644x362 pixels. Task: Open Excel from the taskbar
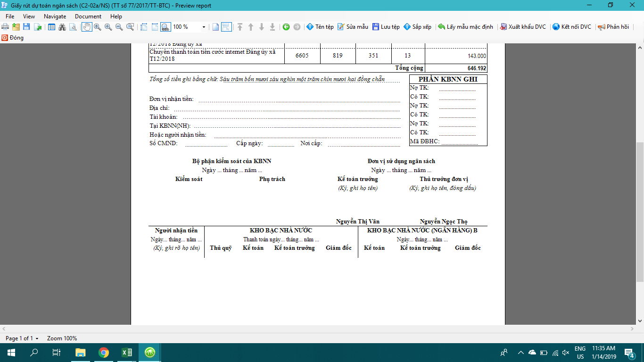[127, 353]
